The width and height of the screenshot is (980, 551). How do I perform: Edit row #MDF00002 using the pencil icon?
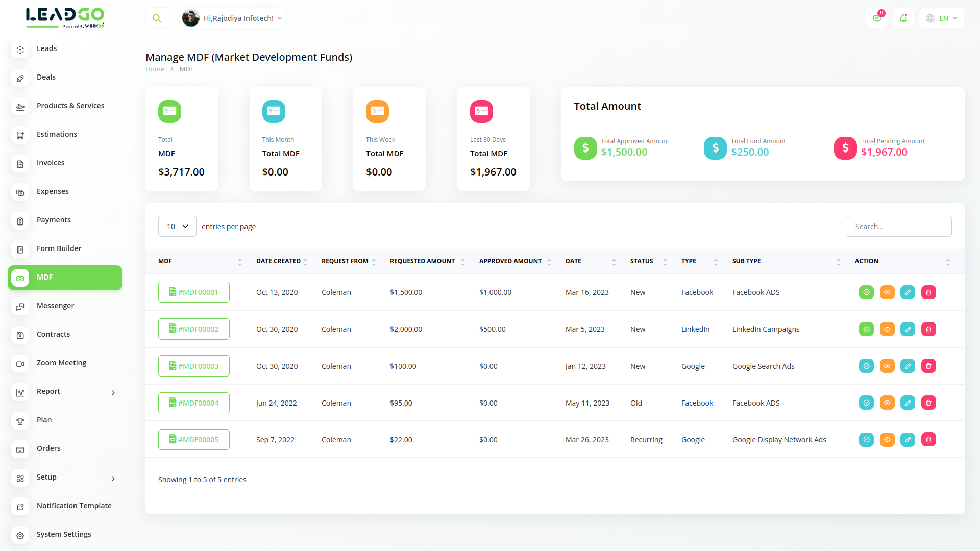tap(908, 329)
